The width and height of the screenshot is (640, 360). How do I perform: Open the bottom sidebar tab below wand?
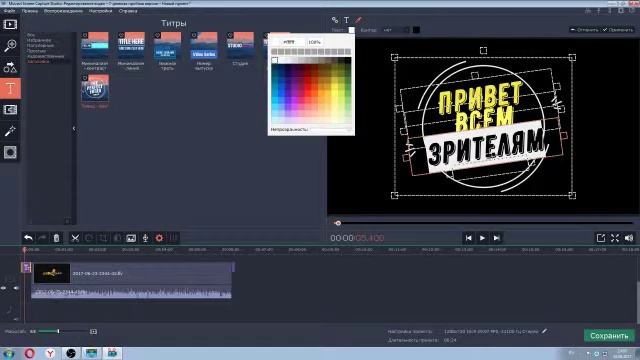click(10, 152)
